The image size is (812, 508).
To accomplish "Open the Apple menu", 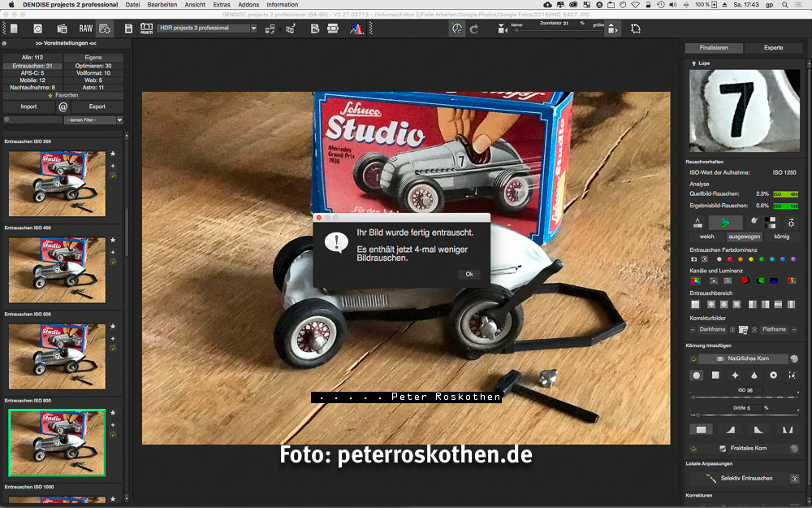I will point(11,5).
